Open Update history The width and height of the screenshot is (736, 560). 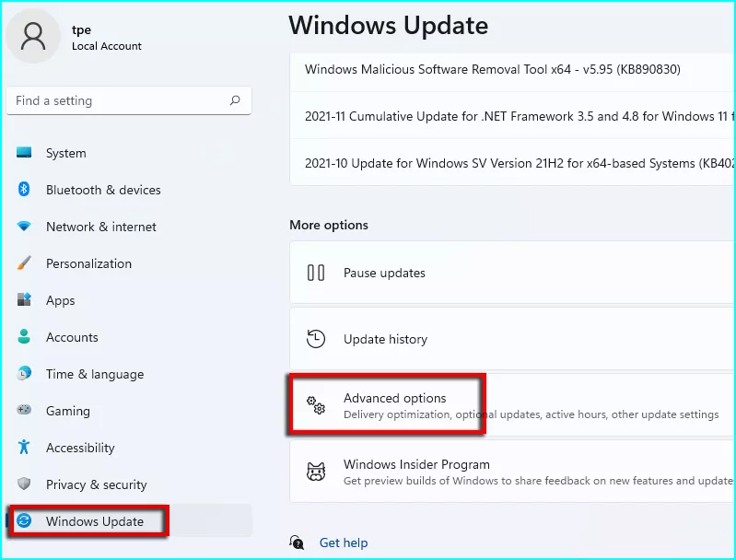[x=512, y=339]
